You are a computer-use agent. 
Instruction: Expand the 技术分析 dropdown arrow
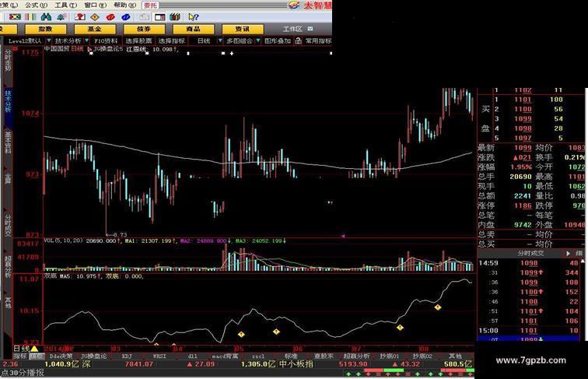[x=86, y=40]
